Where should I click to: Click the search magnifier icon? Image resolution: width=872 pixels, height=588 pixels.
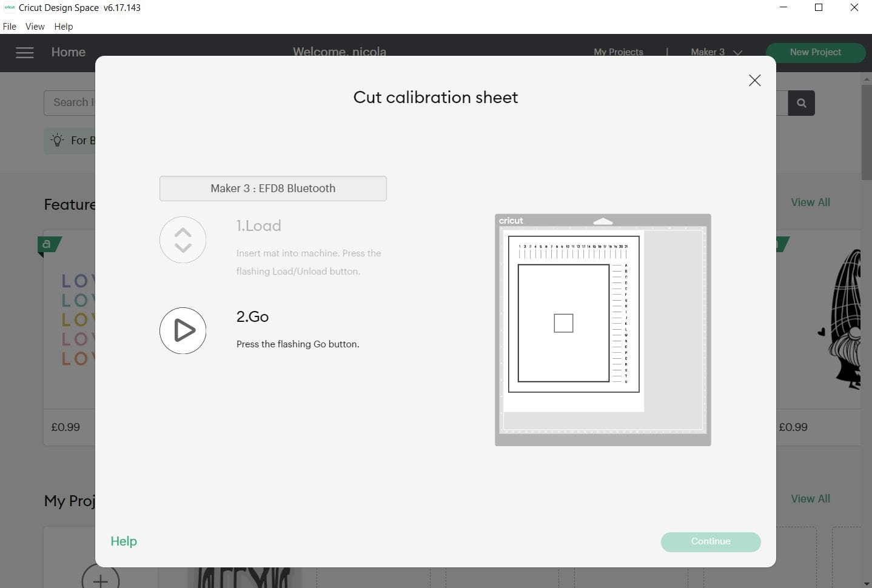click(802, 103)
